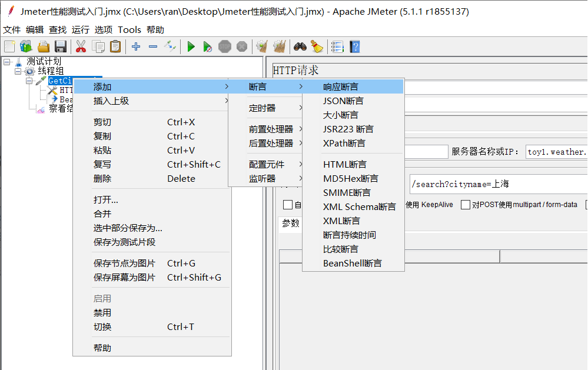
Task: Open the 文件 menu
Action: click(12, 29)
